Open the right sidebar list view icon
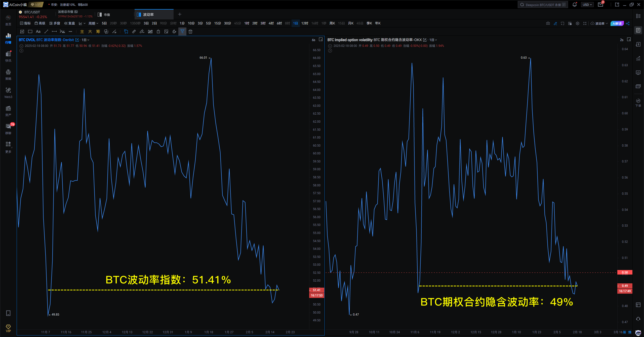Screen dimensions: 644x337 (638, 16)
